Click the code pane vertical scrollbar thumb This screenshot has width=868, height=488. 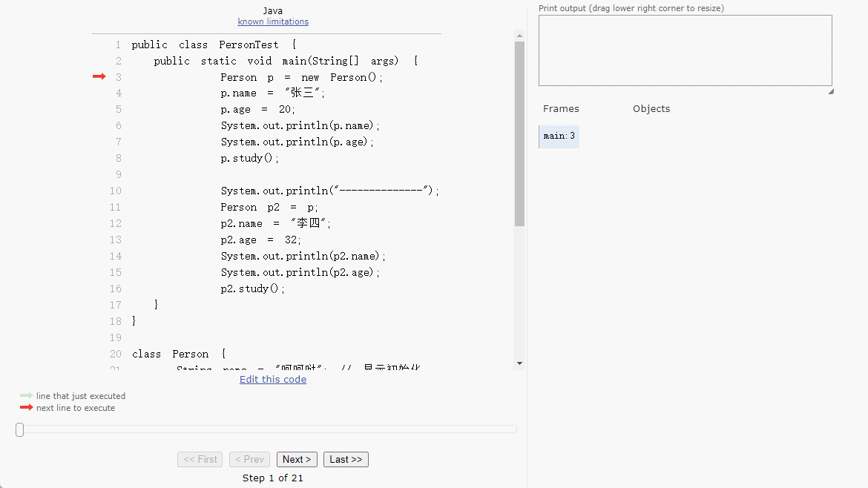pyautogui.click(x=519, y=133)
